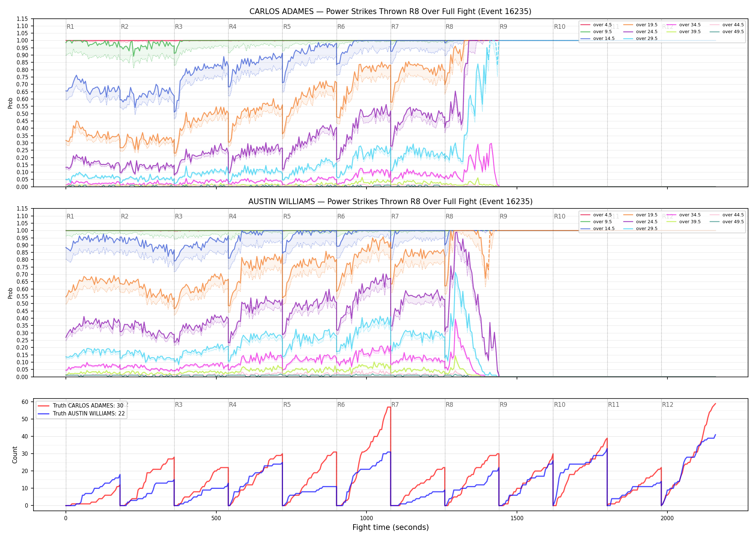
Task: Click the R10 marker in bottom count chart
Action: (559, 405)
